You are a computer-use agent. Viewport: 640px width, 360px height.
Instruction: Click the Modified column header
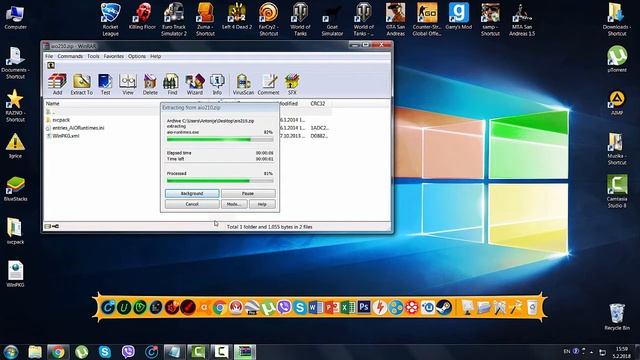(289, 104)
